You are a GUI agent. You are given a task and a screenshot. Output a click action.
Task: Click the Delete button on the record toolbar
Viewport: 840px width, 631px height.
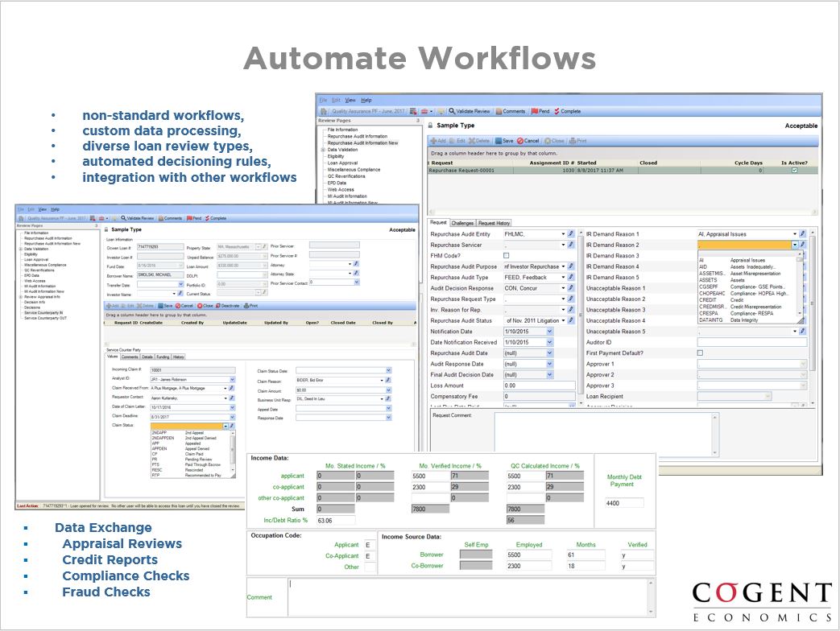click(x=477, y=141)
